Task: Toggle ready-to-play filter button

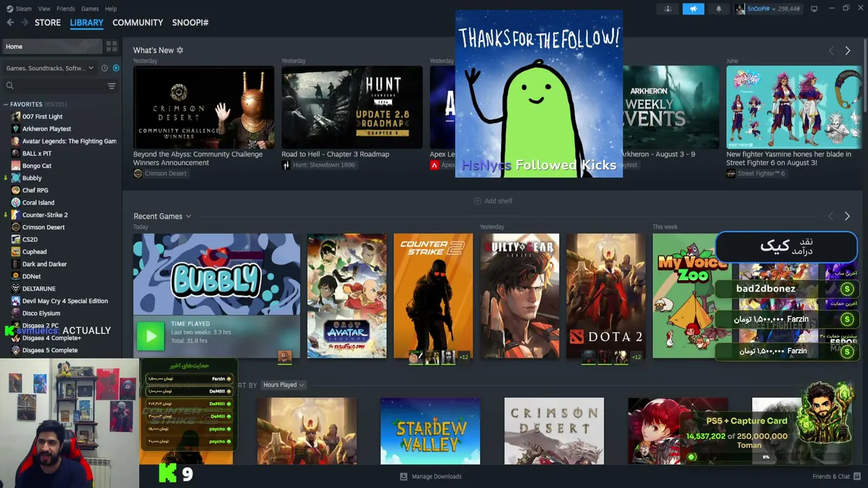Action: [116, 68]
